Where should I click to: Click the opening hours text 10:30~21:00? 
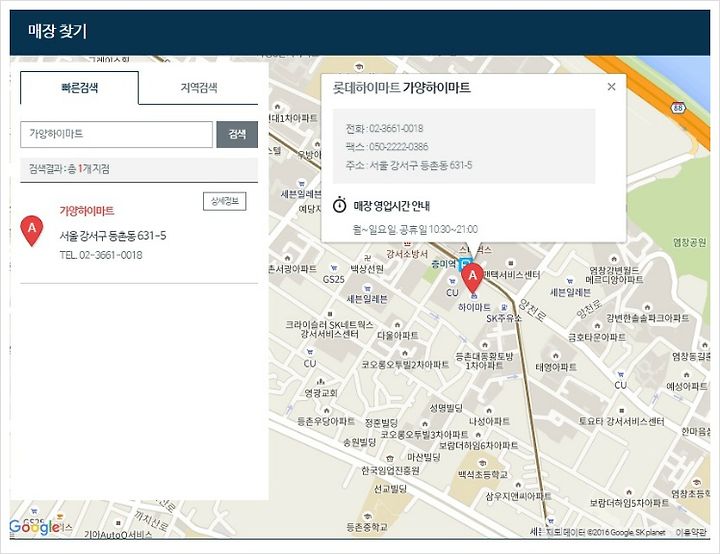click(453, 229)
